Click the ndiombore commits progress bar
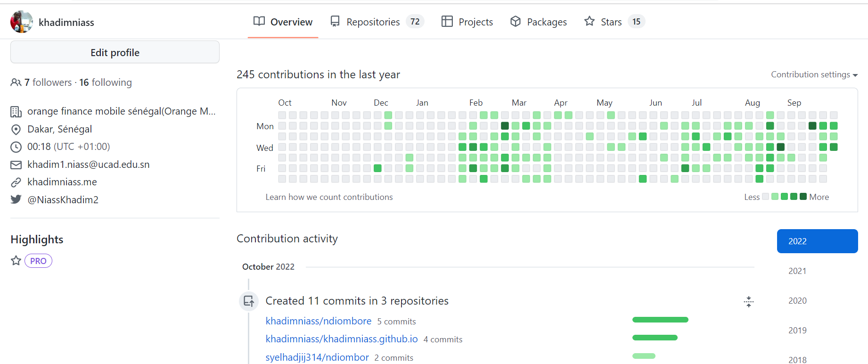Screen dimensions: 868x364 pos(660,320)
